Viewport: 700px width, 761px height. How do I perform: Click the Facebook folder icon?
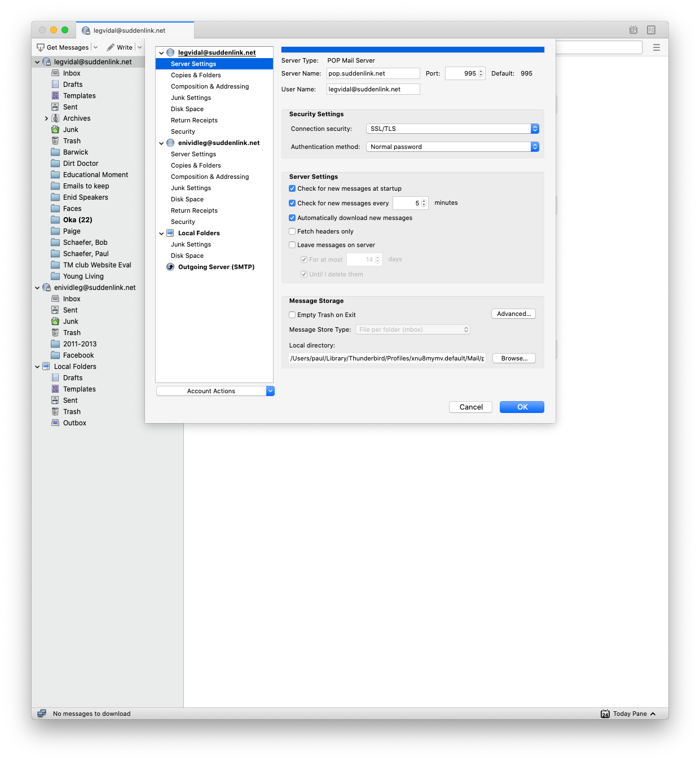coord(55,355)
